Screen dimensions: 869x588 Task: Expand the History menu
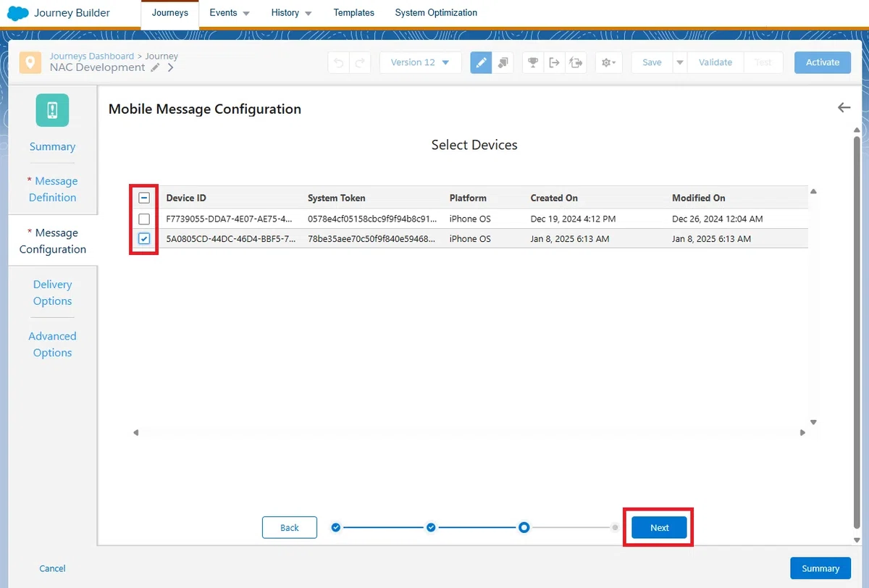coord(292,13)
